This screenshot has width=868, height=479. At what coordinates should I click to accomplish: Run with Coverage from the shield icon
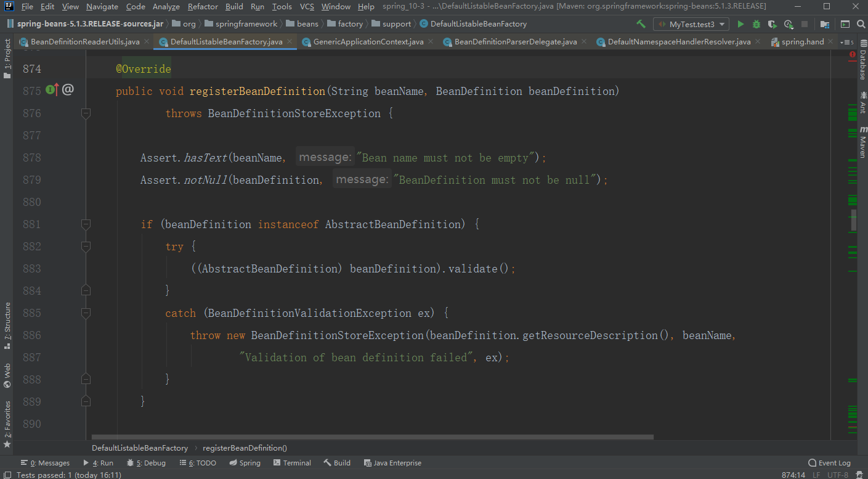[x=773, y=24]
